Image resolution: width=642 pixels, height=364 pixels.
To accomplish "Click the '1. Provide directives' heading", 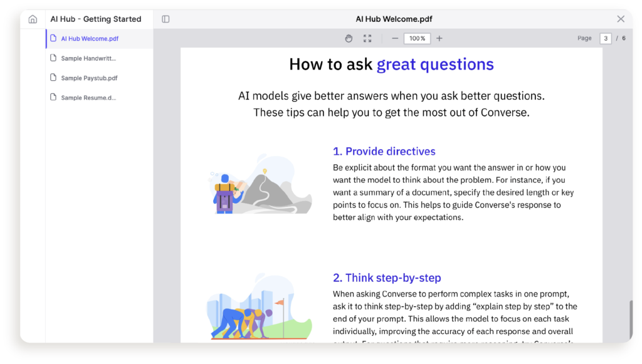I will [x=384, y=152].
